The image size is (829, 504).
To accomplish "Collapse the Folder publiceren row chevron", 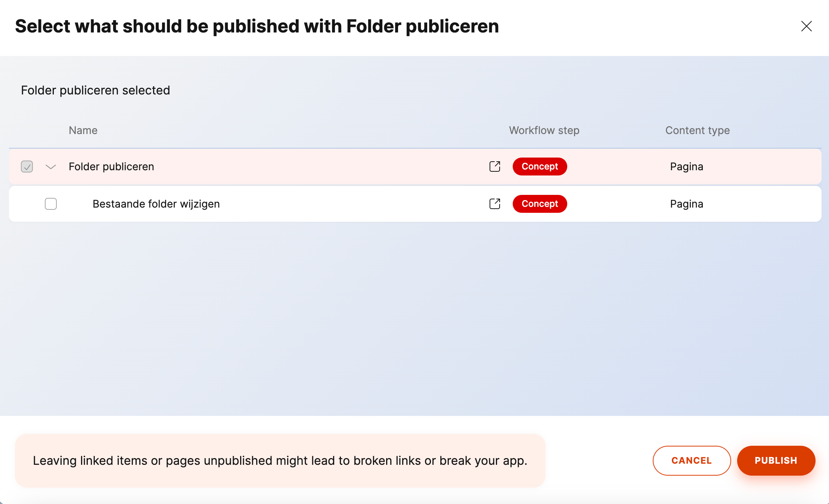I will pyautogui.click(x=51, y=167).
